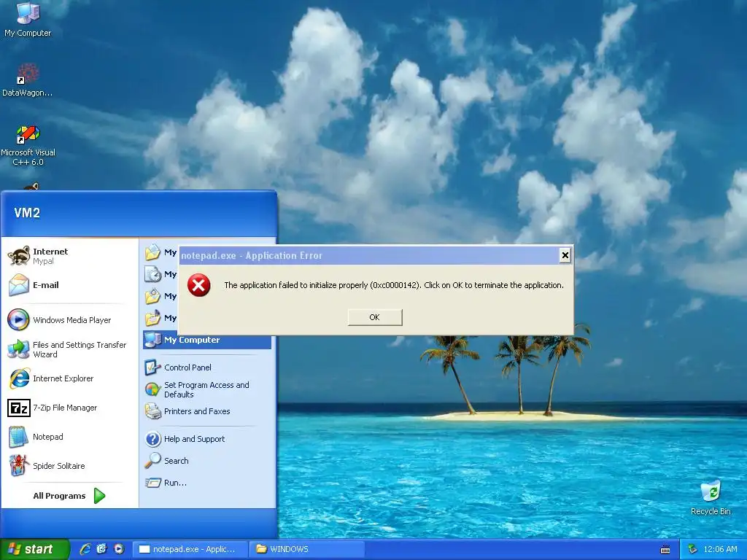Screen dimensions: 747x560
Task: Launch Notepad from the Start menu
Action: [69, 437]
